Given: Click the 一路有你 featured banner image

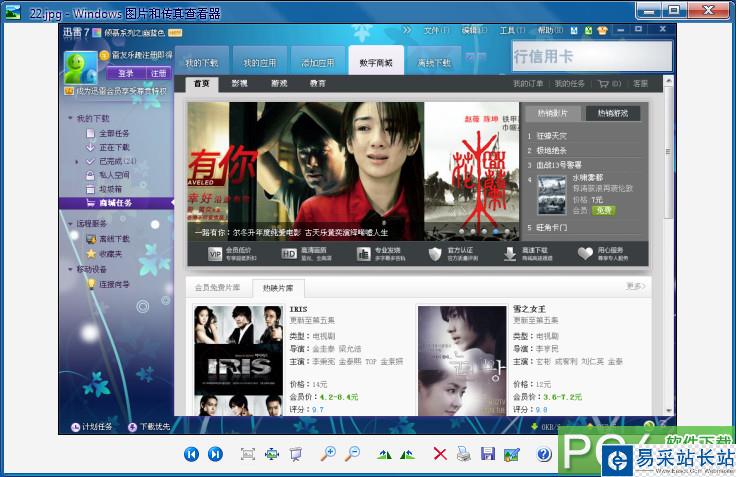Looking at the screenshot, I should [306, 171].
